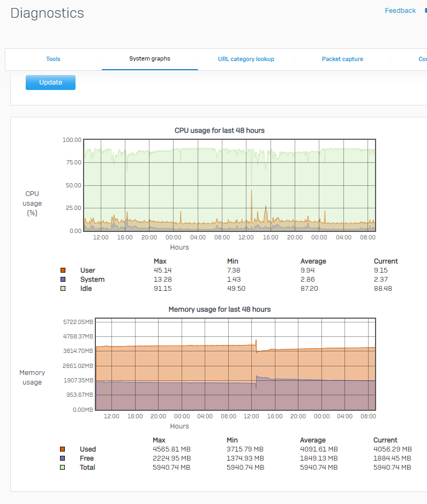
Task: Click the System average value 2.86
Action: point(308,280)
